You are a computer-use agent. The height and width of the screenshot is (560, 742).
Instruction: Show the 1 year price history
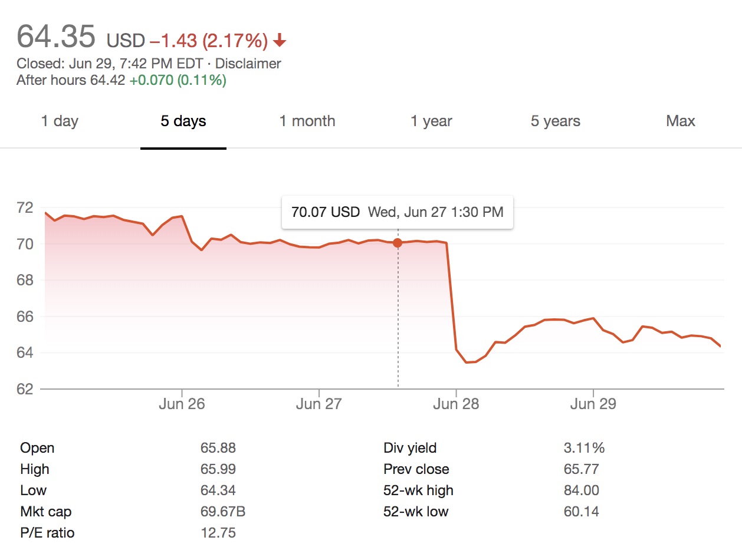coord(431,121)
